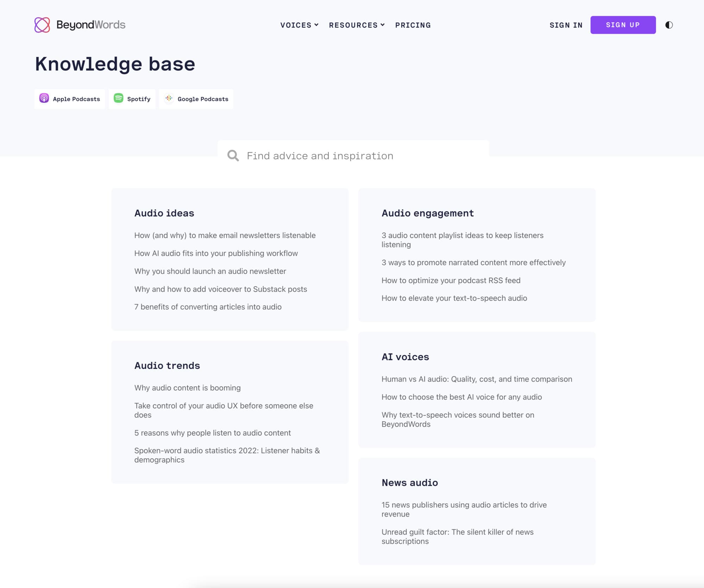Toggle dark mode contrast icon
This screenshot has height=588, width=704.
point(669,25)
